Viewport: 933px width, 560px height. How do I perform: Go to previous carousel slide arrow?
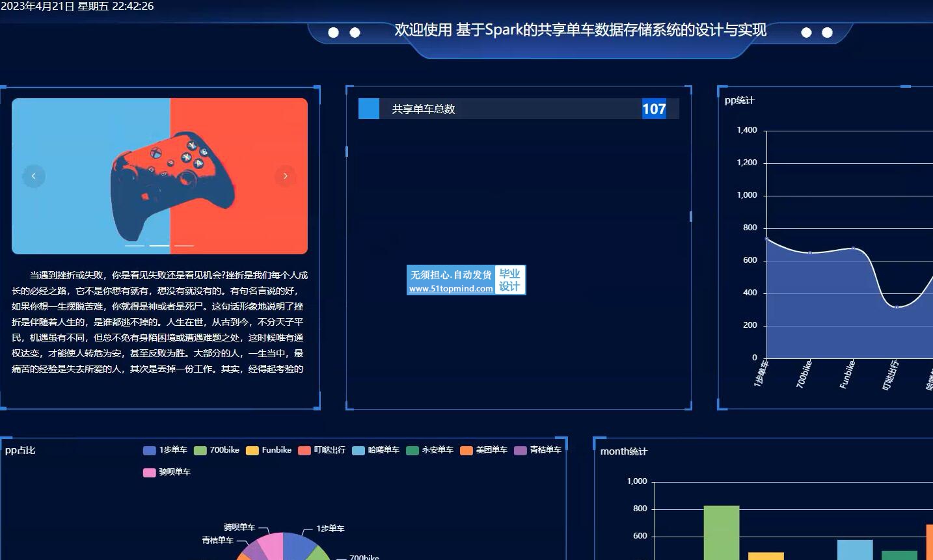[34, 176]
